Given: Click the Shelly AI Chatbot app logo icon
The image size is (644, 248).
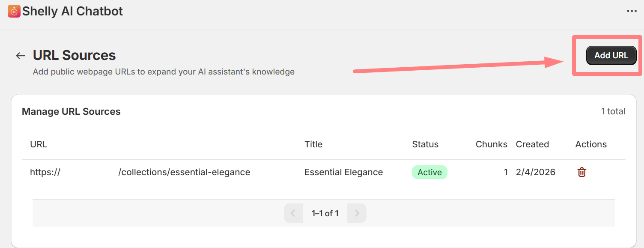Looking at the screenshot, I should (14, 11).
